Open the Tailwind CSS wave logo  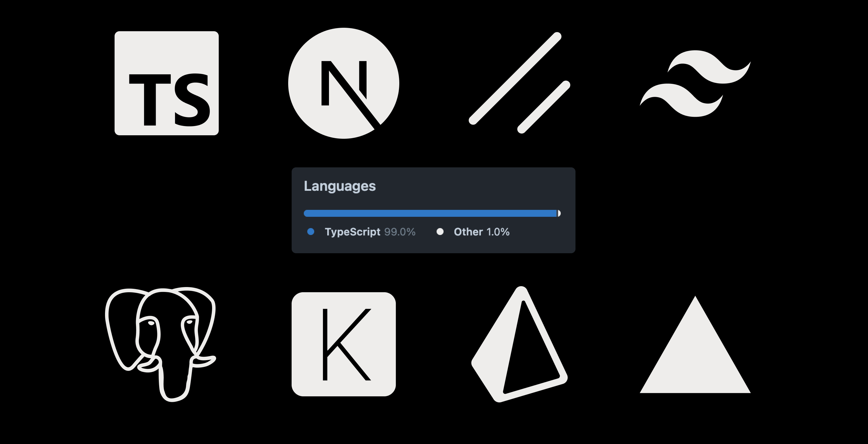(x=695, y=84)
